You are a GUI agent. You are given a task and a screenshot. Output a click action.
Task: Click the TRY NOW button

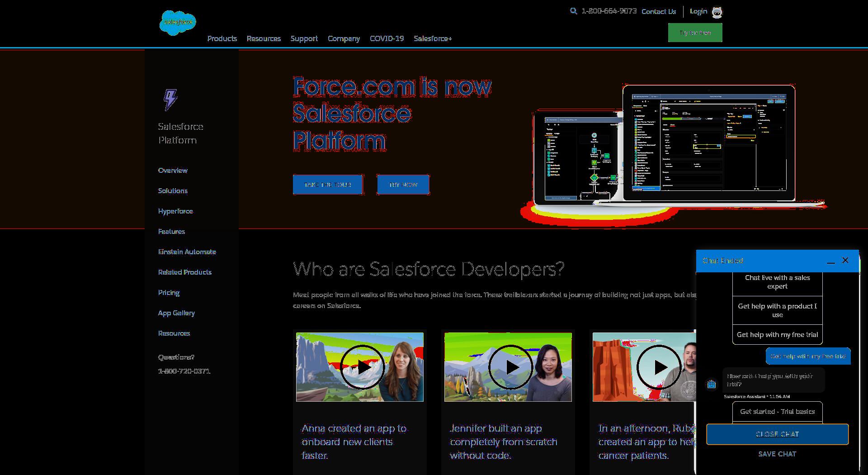[403, 185]
